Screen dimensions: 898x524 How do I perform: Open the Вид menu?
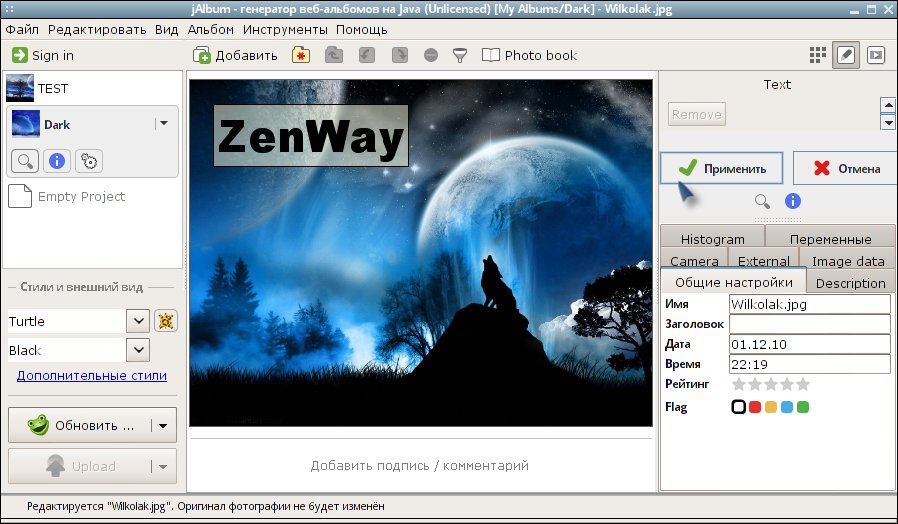(167, 30)
